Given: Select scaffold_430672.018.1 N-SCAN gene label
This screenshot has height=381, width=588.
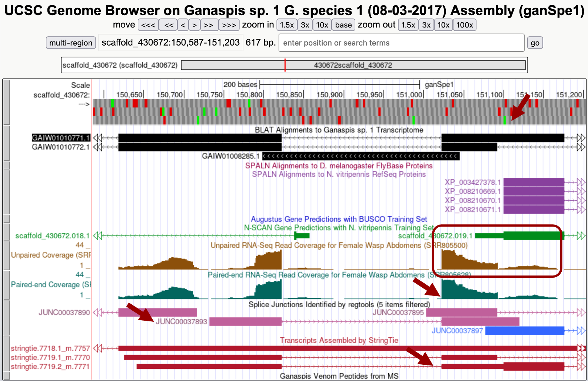Looking at the screenshot, I should click(52, 236).
